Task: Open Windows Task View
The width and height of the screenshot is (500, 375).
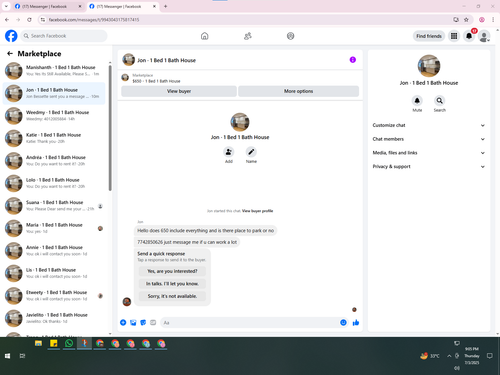Action: [x=22, y=356]
